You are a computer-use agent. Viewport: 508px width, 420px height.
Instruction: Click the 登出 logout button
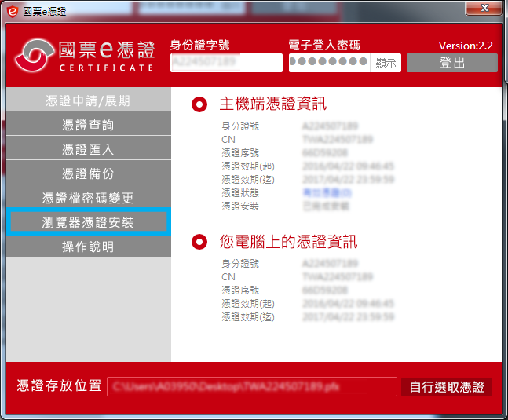(452, 63)
